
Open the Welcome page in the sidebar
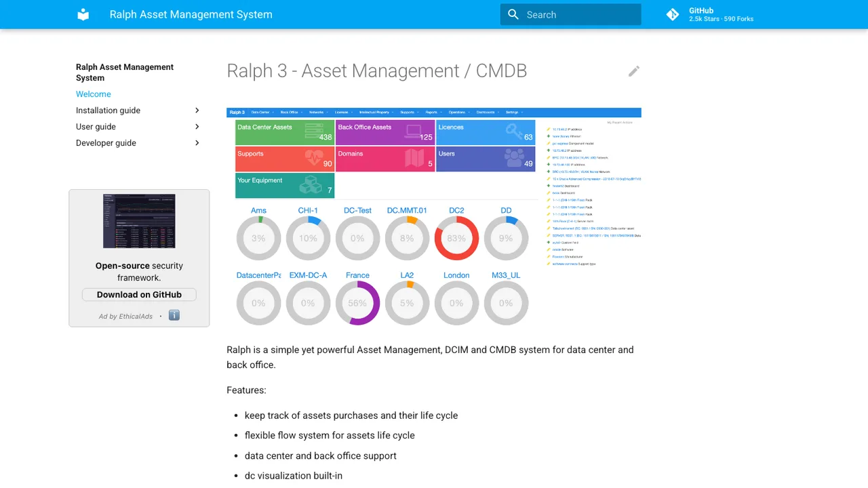(x=94, y=94)
